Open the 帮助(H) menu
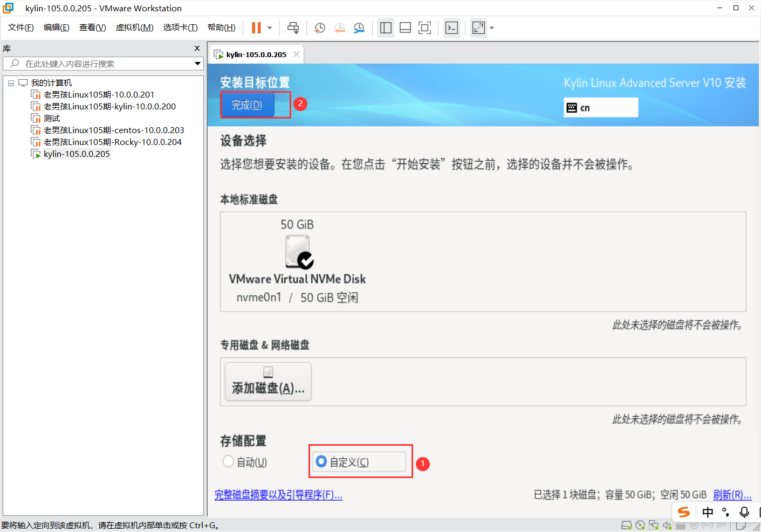761x532 pixels. pos(222,27)
